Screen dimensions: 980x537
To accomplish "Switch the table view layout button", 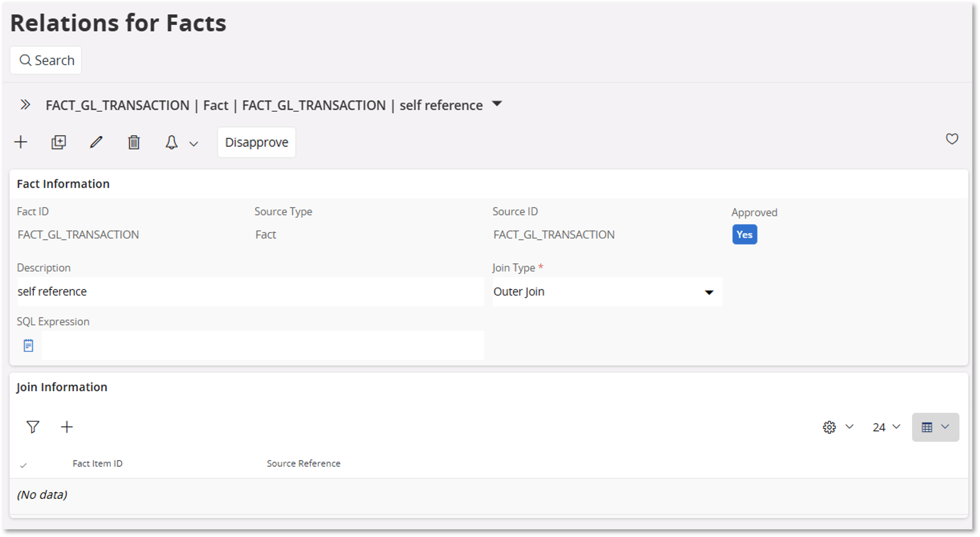I will (935, 427).
